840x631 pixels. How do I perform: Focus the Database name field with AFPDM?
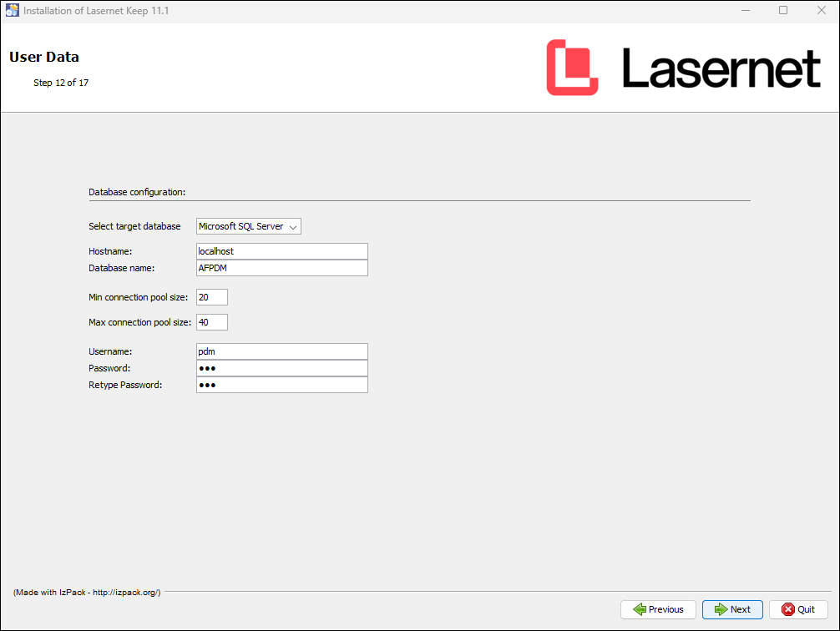click(x=281, y=268)
